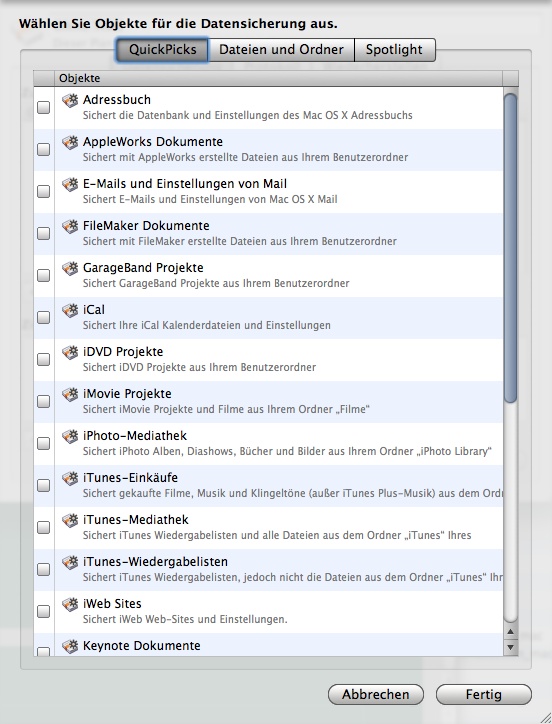Click the GarageBand Projekte QuickPick icon
The image size is (552, 724).
(70, 268)
